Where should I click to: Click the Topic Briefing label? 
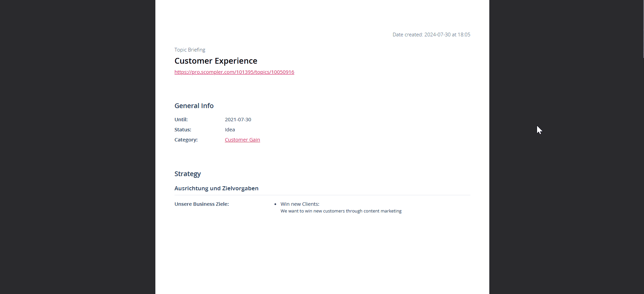pos(190,50)
